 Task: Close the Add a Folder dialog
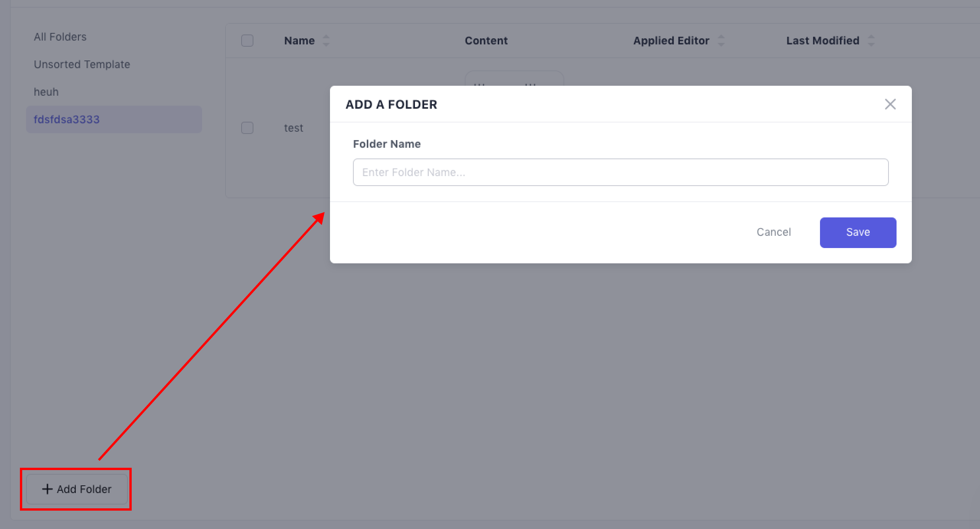tap(890, 104)
